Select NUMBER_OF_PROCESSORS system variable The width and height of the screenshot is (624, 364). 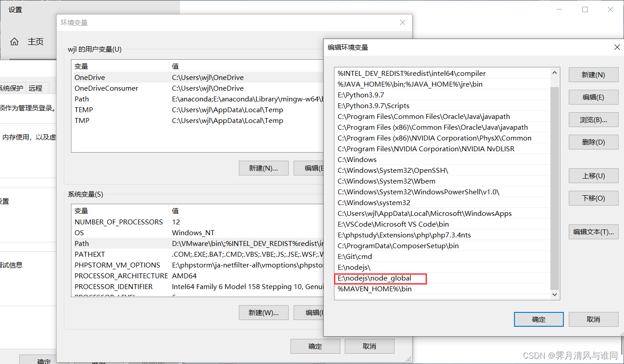coord(198,222)
